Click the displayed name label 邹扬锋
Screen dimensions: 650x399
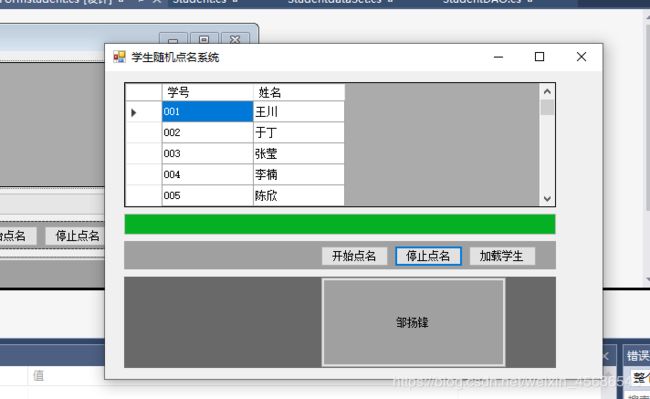pyautogui.click(x=412, y=322)
